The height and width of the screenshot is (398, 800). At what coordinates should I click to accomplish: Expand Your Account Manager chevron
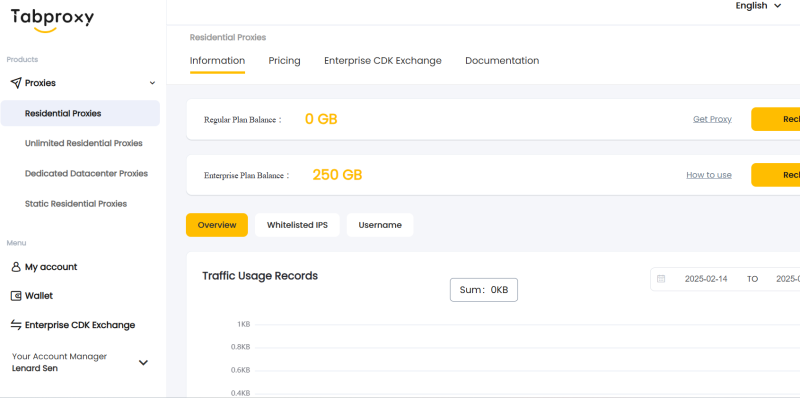[143, 362]
